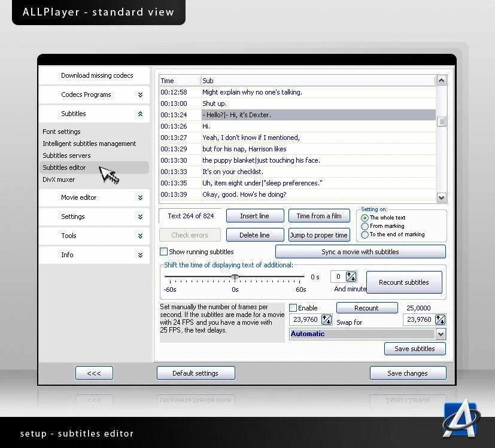Screen dimensions: 495x448
Task: Expand the Settings section
Action: pos(140,217)
